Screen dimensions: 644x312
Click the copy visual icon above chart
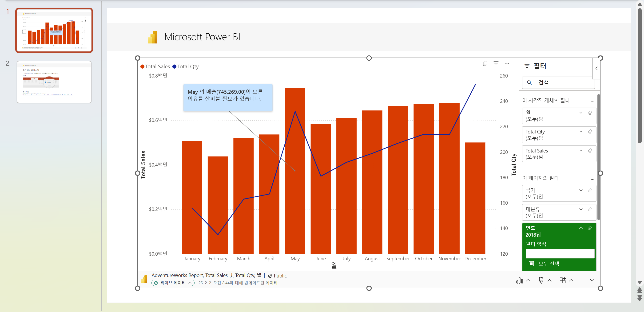tap(485, 63)
